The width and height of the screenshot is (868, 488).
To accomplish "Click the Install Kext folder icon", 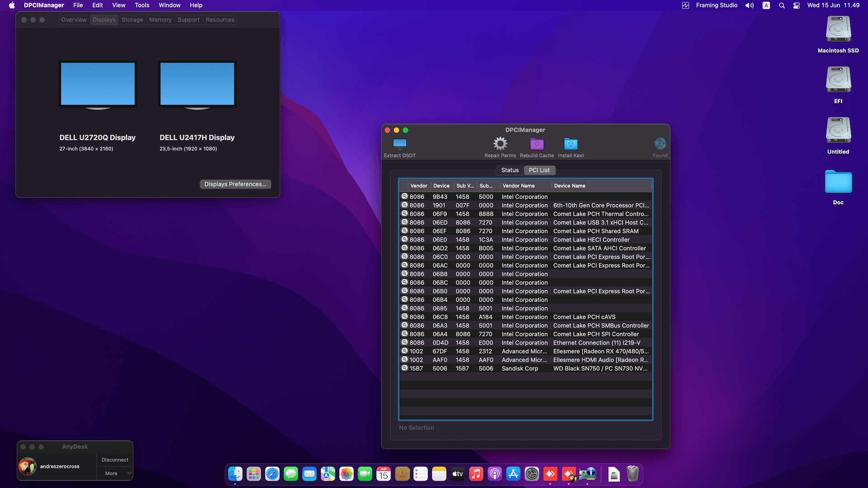I will [x=571, y=144].
